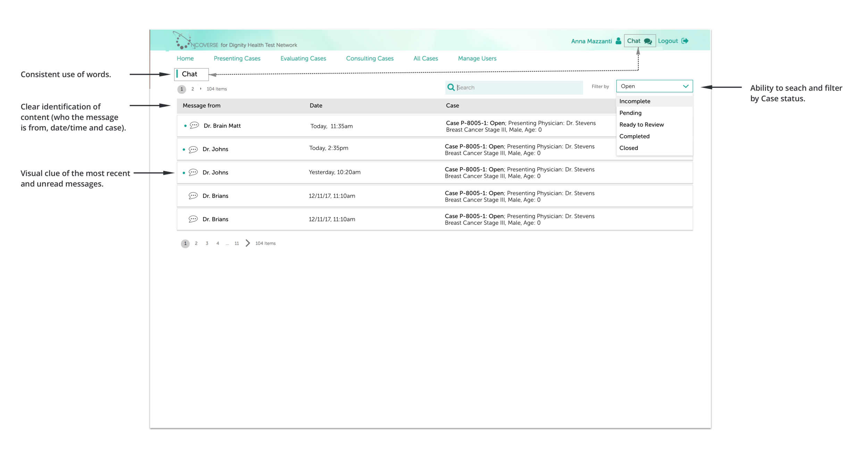This screenshot has height=465, width=868.
Task: Click the next page chevron in bottom pagination
Action: point(248,243)
